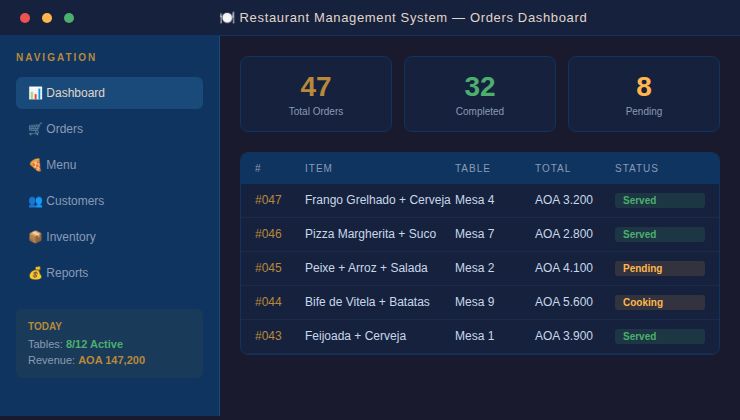
Task: Click the Dashboard bar chart icon
Action: [35, 93]
